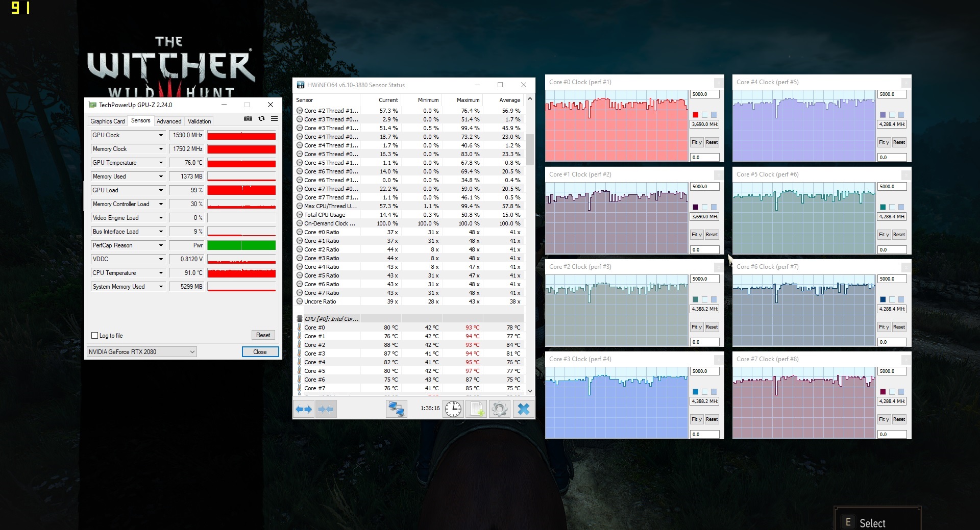The image size is (980, 530).
Task: Click HWiNFO64 title bar app icon
Action: 301,85
